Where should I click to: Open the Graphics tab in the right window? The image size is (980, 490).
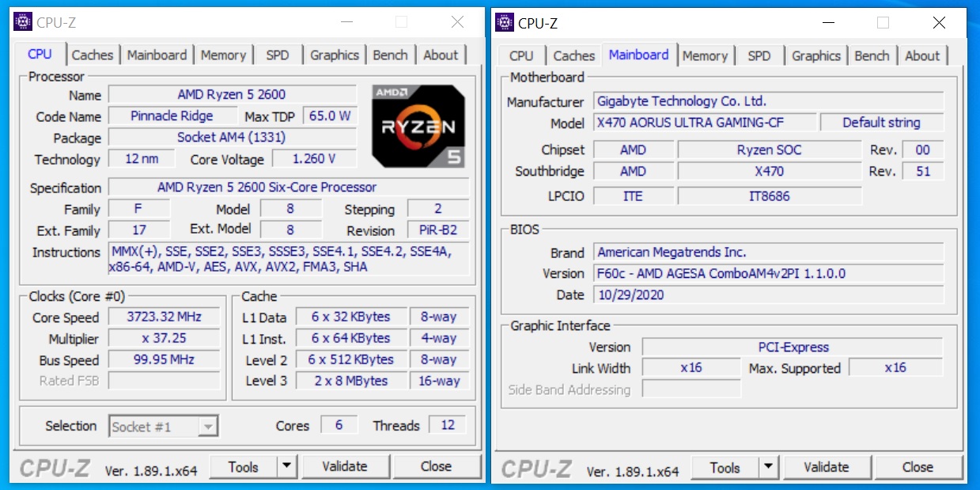coord(816,55)
